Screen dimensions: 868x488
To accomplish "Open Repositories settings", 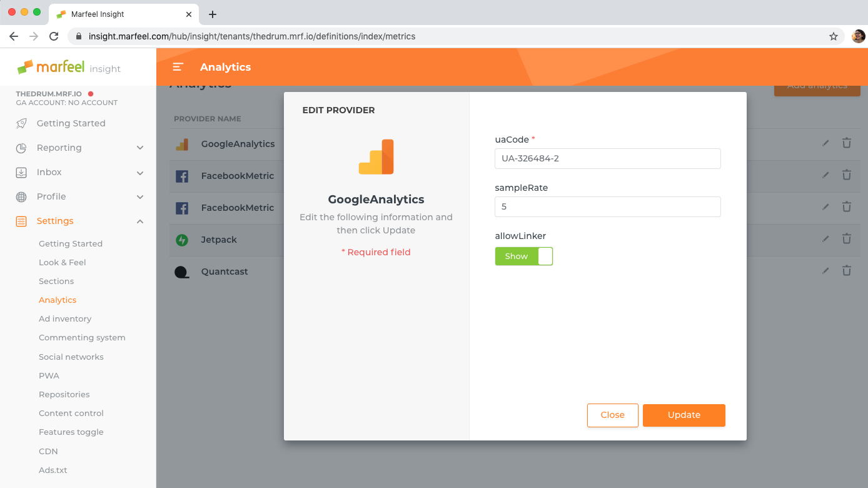I will pos(64,394).
